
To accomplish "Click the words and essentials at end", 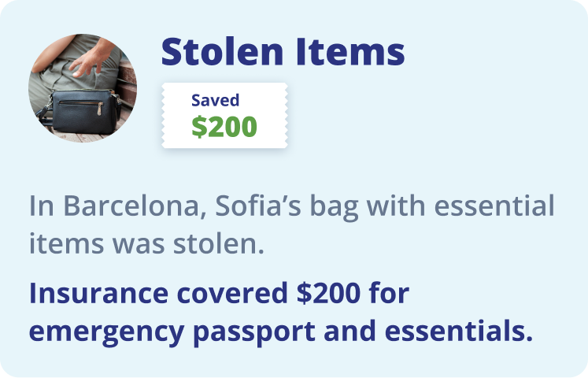I will coord(428,331).
